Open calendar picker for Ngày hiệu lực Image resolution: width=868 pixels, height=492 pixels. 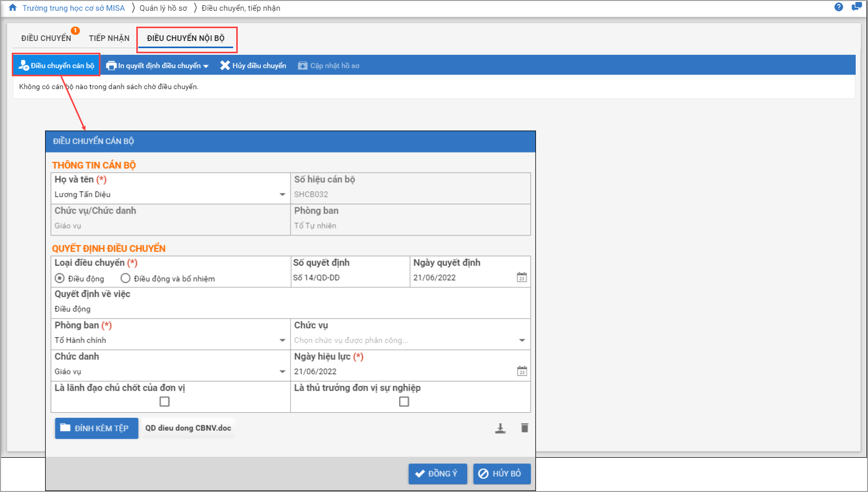click(522, 371)
